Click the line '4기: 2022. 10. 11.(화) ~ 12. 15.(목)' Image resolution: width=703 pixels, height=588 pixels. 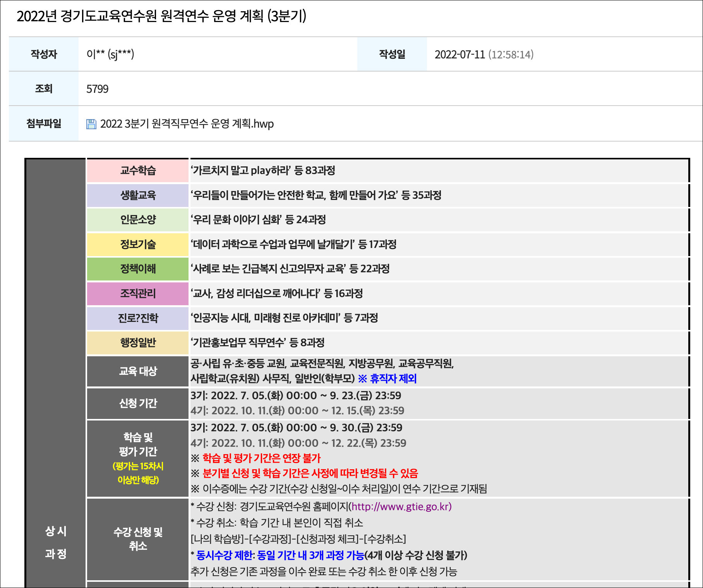[297, 410]
